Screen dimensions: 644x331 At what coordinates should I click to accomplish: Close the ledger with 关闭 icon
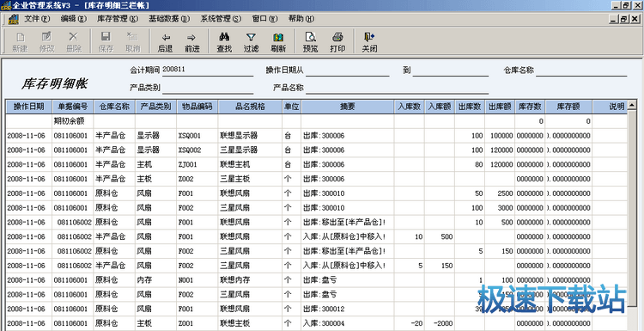click(x=369, y=42)
